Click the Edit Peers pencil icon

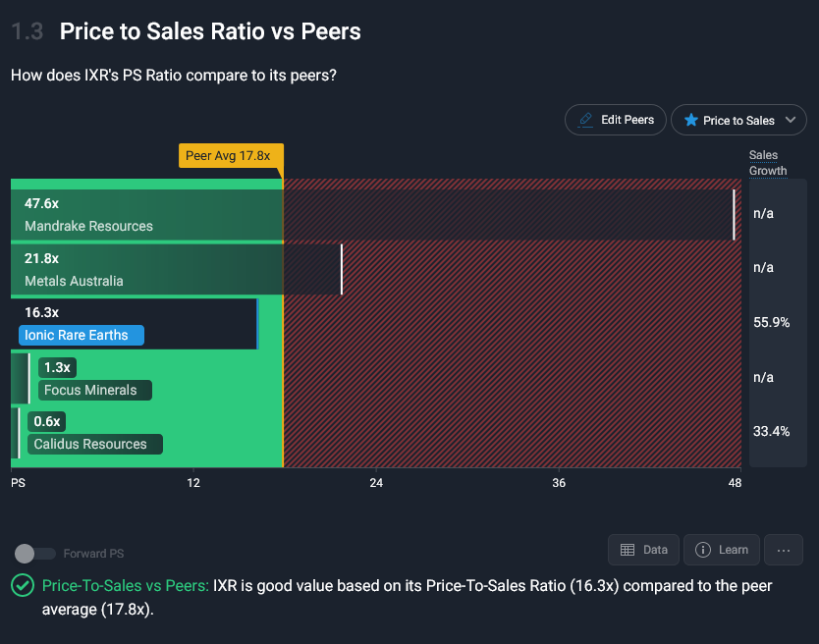(x=585, y=120)
